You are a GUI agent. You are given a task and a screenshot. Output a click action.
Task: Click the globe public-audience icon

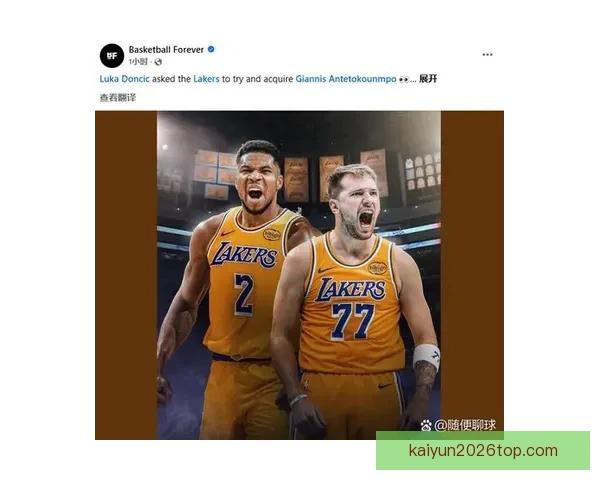(x=158, y=62)
